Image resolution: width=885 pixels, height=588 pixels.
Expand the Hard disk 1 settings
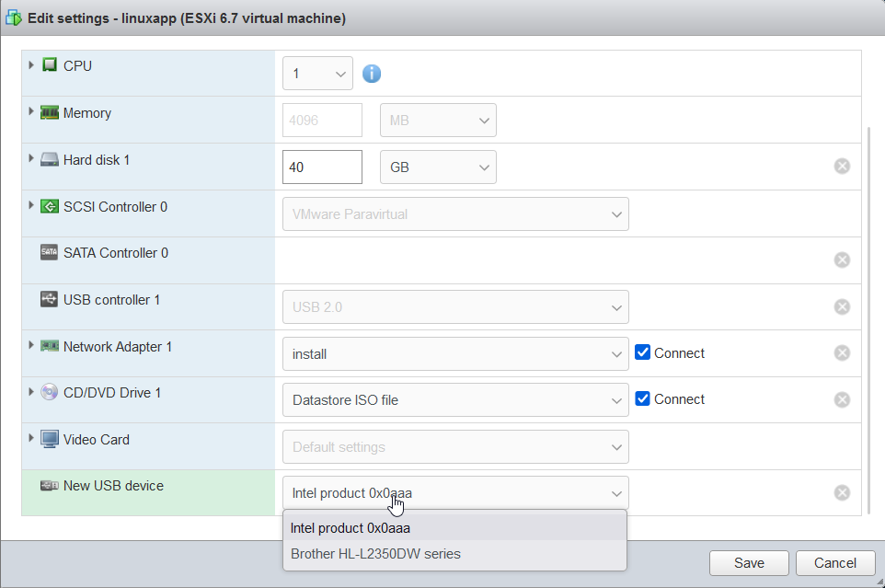(x=32, y=159)
